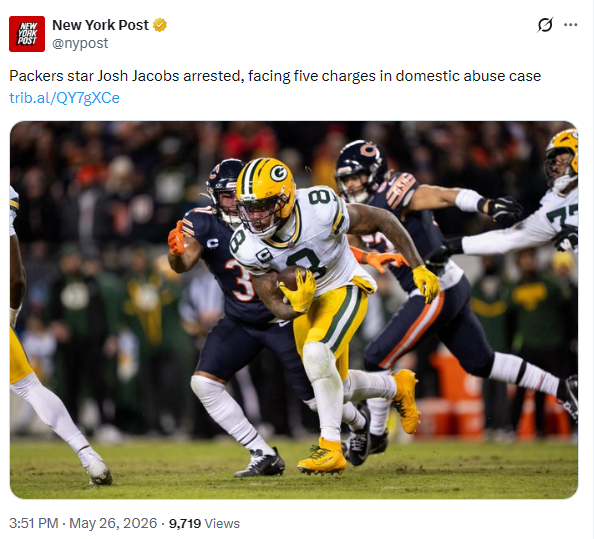This screenshot has height=539, width=594.
Task: Click the orange-gloved hand of Bears defender
Action: 177,239
